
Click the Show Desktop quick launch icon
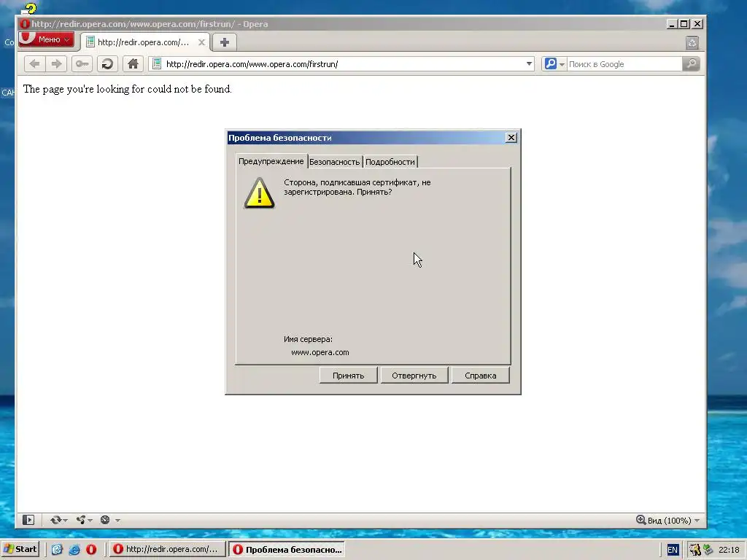[x=57, y=550]
